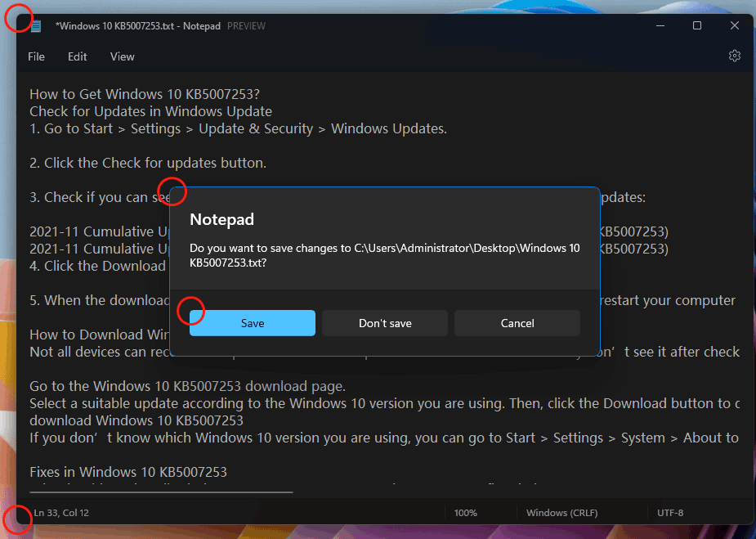Click the line starting "download Windows 10 KB5007253"
756x539 pixels.
coord(136,420)
